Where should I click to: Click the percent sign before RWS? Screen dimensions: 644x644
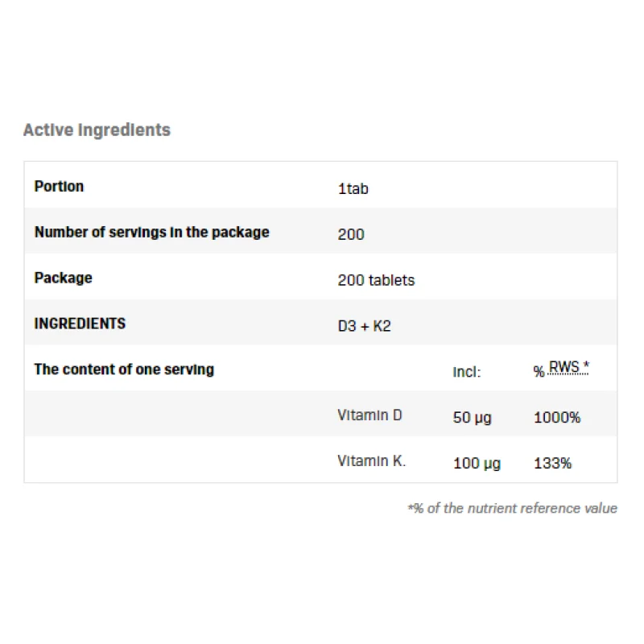tap(539, 372)
